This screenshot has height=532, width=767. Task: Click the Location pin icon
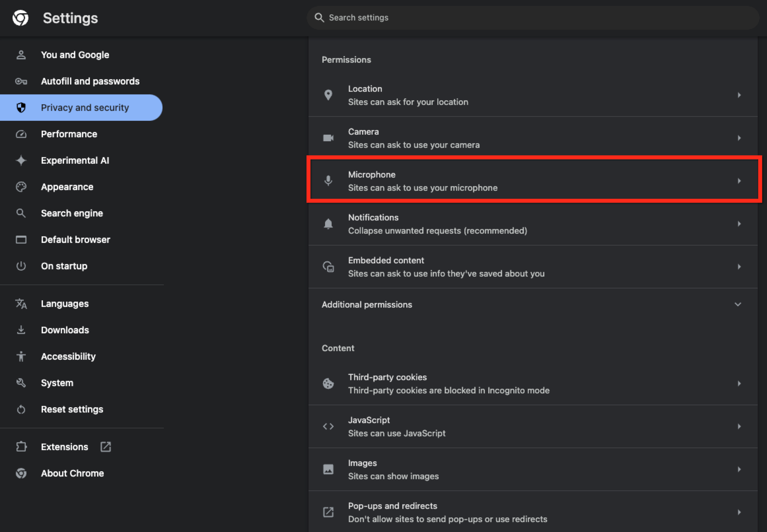click(x=328, y=95)
